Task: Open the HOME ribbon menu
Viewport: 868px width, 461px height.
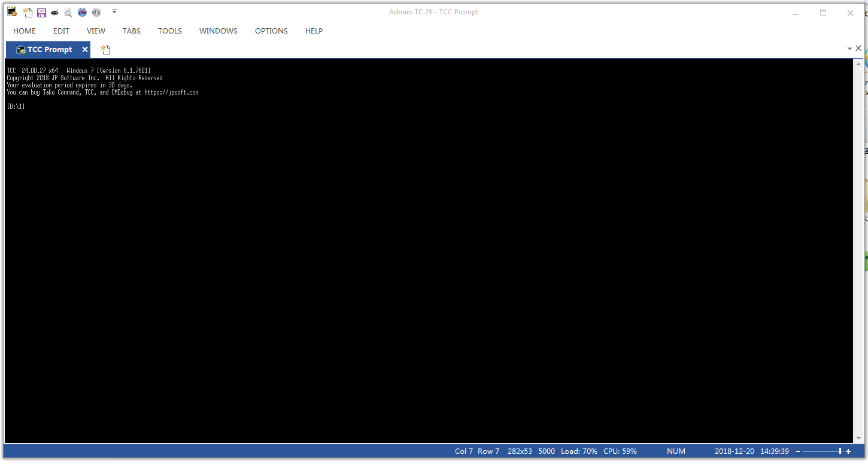Action: [x=25, y=31]
